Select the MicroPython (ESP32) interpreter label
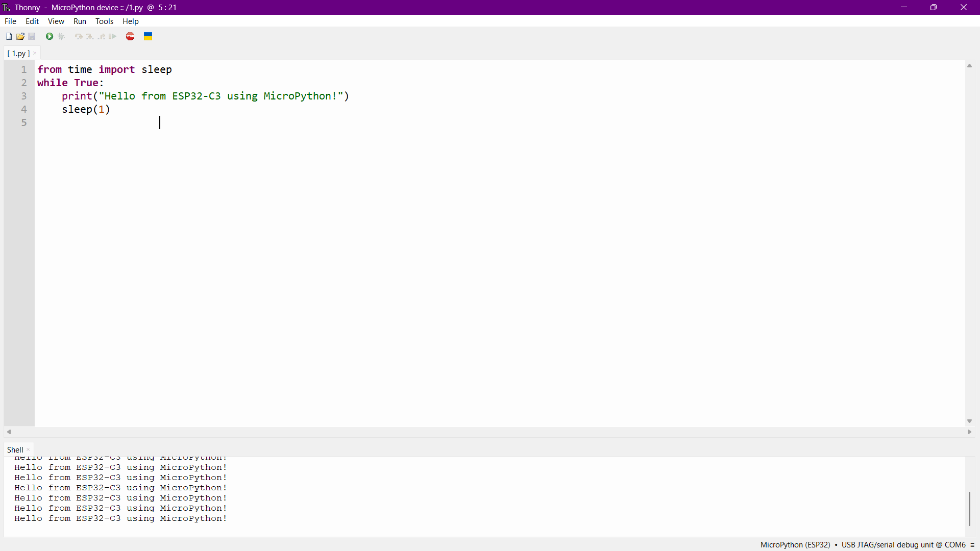 coord(795,544)
